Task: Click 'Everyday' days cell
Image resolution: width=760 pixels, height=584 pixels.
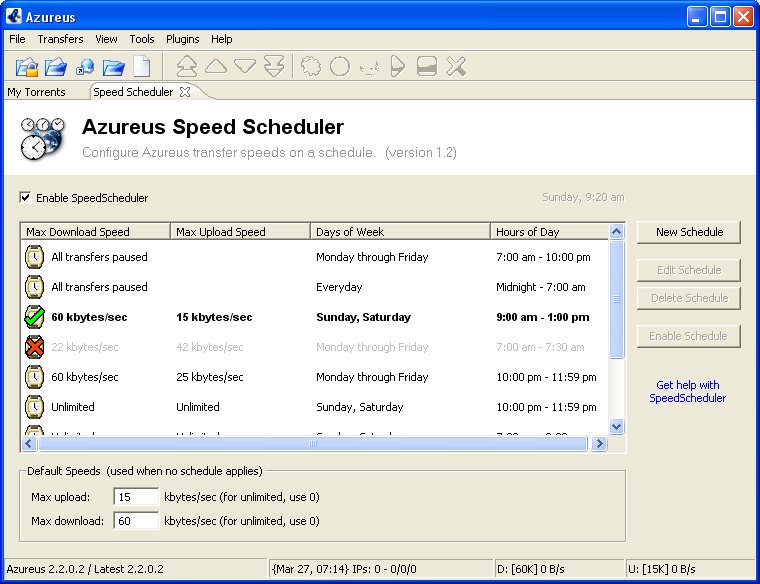Action: pyautogui.click(x=339, y=287)
